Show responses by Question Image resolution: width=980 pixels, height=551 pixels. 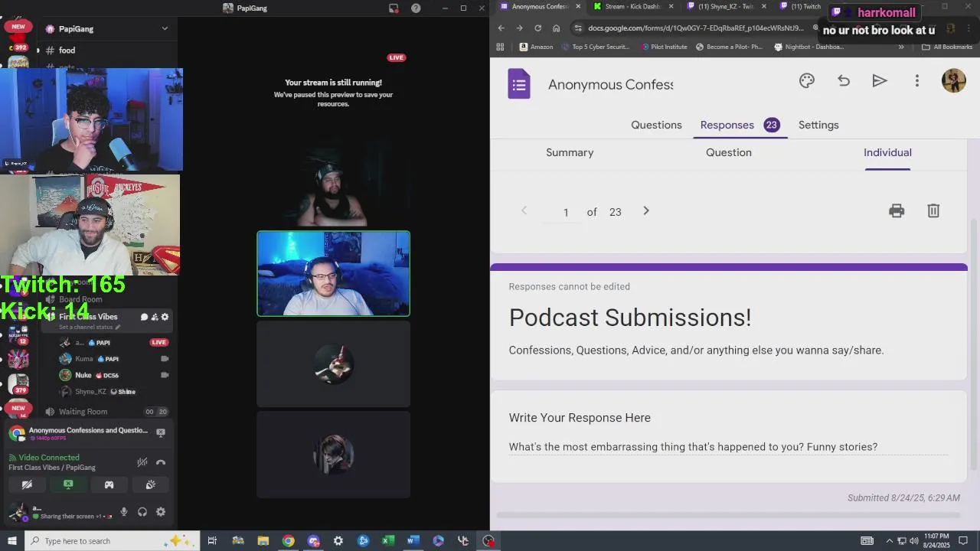pyautogui.click(x=729, y=152)
